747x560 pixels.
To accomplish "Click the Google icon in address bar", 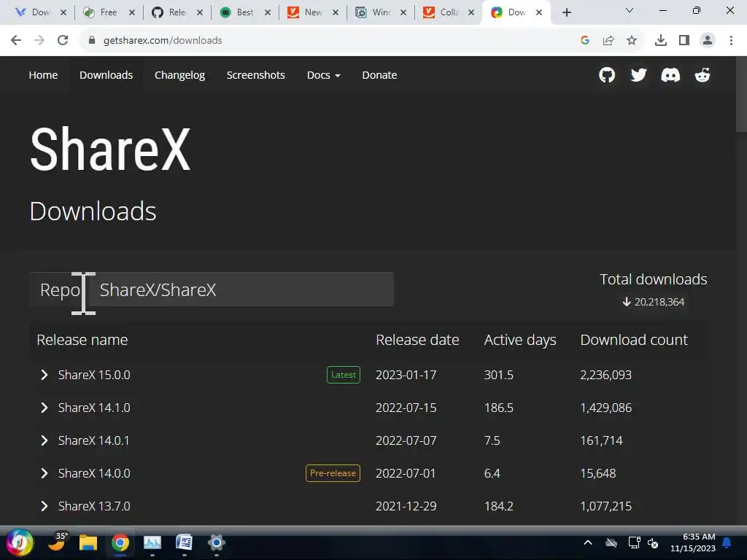I will coord(585,40).
